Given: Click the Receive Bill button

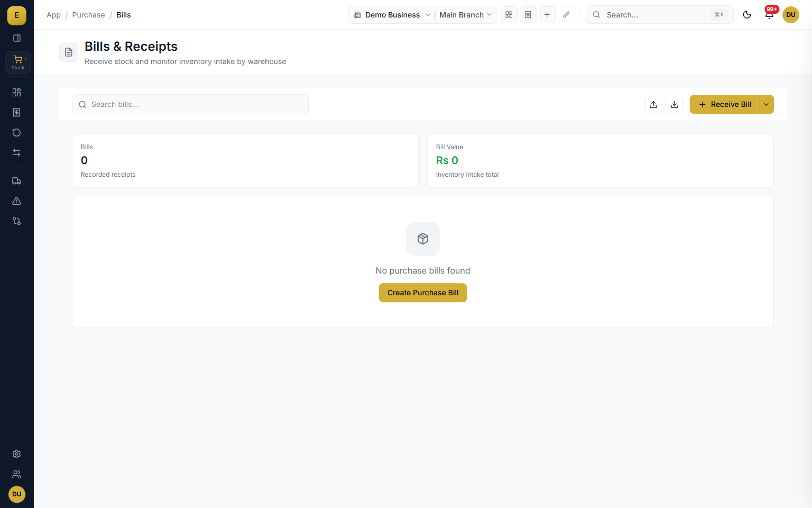Looking at the screenshot, I should (x=724, y=104).
